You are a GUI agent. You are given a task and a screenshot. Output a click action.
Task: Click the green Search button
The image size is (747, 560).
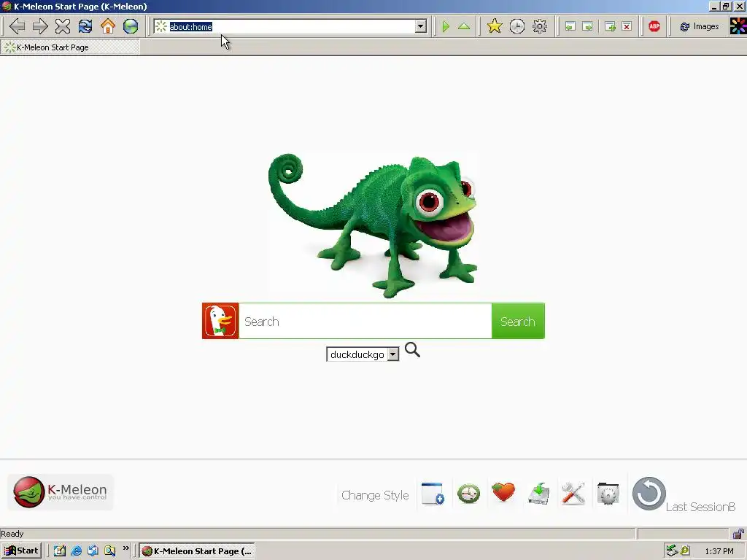coord(518,321)
